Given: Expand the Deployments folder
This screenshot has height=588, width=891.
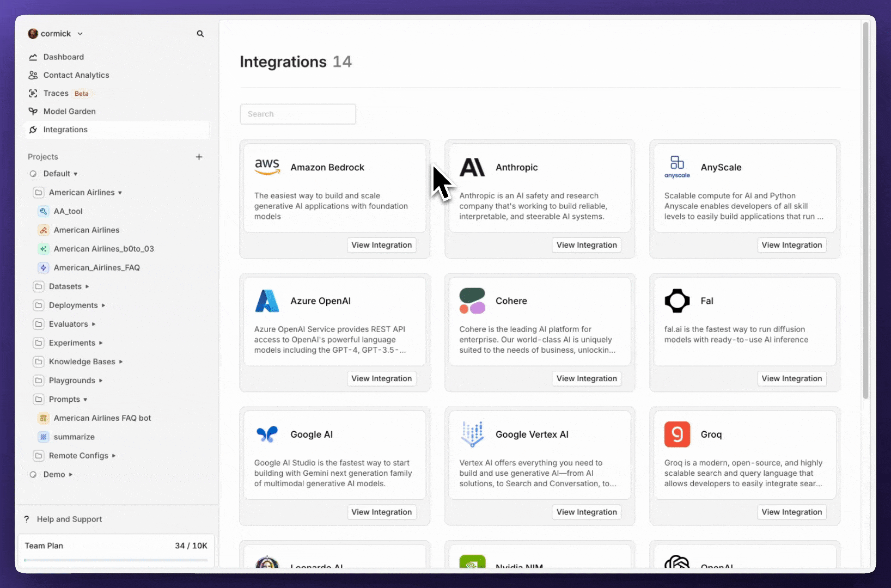Looking at the screenshot, I should click(103, 305).
